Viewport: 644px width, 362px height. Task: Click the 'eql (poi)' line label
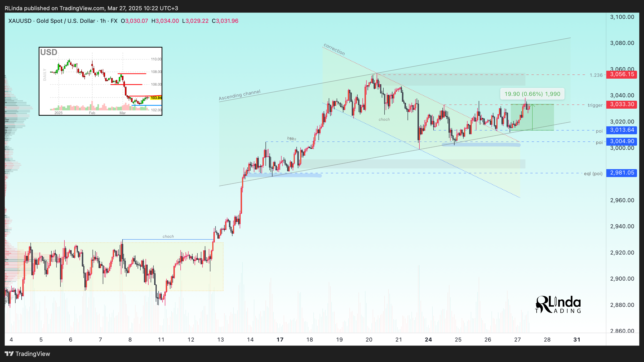click(593, 174)
